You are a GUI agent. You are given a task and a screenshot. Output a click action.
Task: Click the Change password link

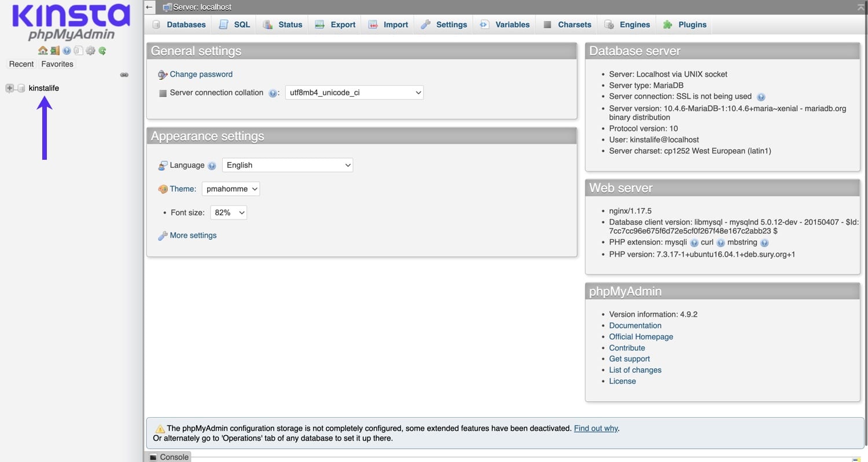click(201, 74)
